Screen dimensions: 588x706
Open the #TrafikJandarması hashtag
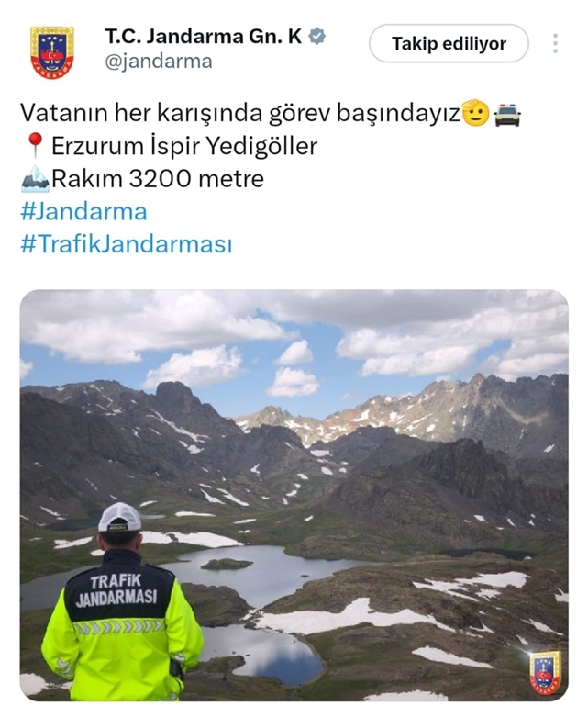pos(127,244)
